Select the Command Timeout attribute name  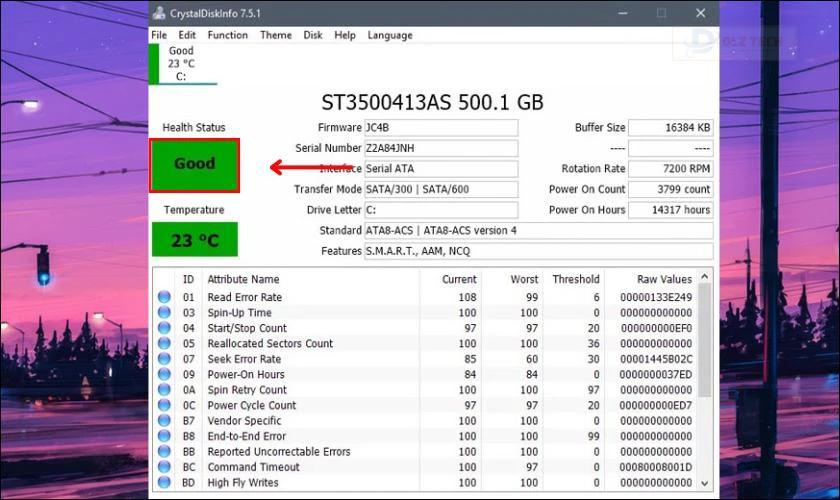(253, 467)
